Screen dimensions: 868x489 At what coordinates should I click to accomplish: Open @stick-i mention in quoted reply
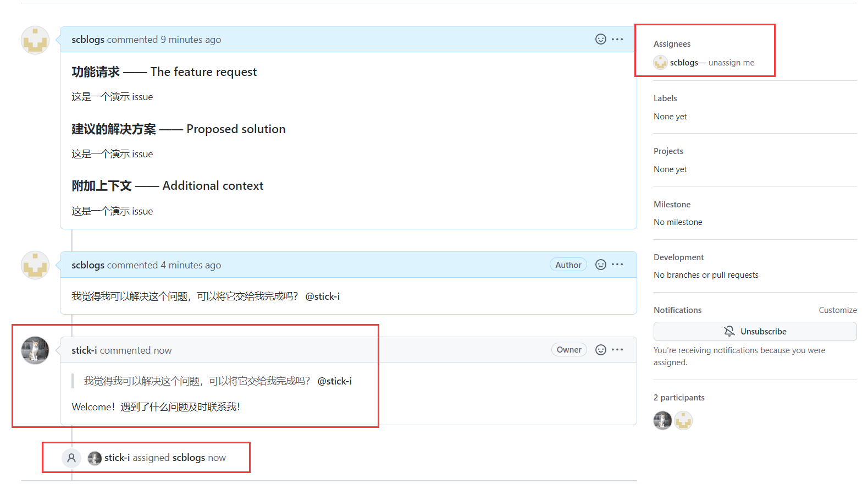tap(335, 381)
